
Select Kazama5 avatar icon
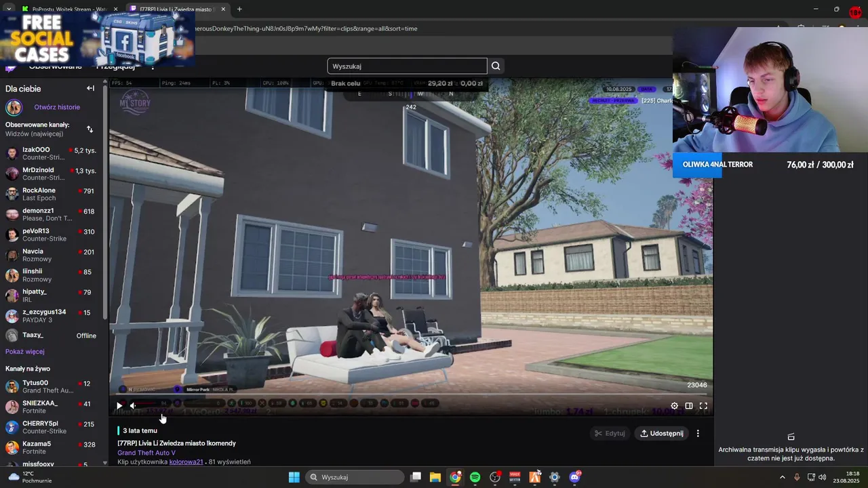[x=12, y=447]
